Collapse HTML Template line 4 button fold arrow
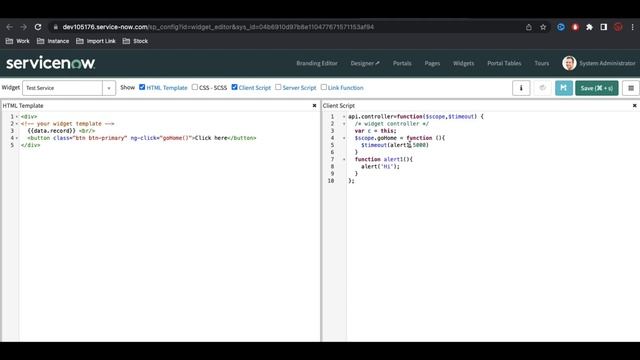Viewport: 640px width, 360px height. [x=17, y=138]
